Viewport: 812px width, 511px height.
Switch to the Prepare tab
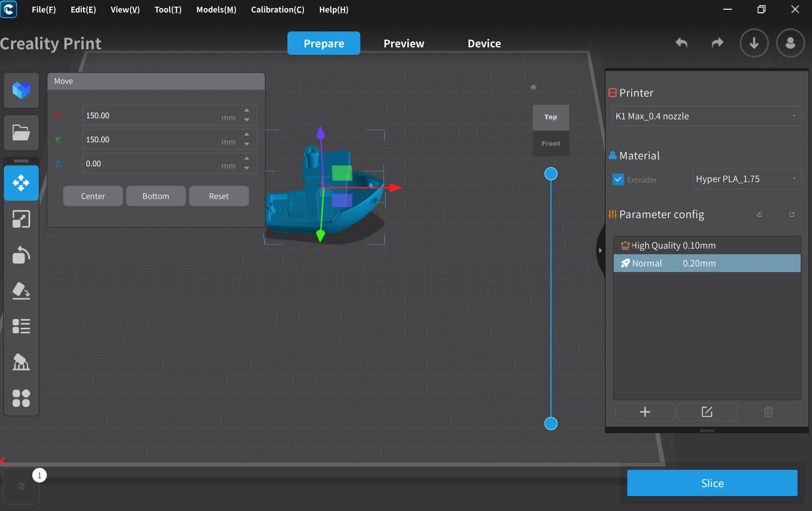(x=323, y=43)
